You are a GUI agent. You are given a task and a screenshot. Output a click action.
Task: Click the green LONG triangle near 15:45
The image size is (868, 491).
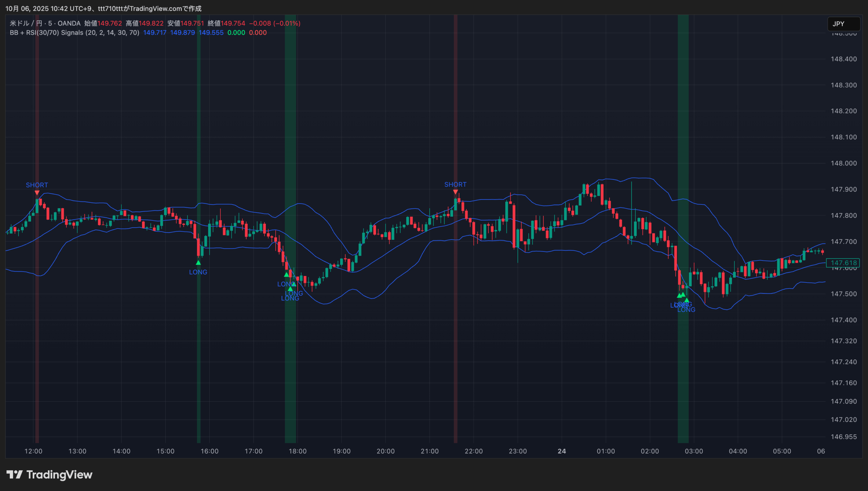coord(198,263)
